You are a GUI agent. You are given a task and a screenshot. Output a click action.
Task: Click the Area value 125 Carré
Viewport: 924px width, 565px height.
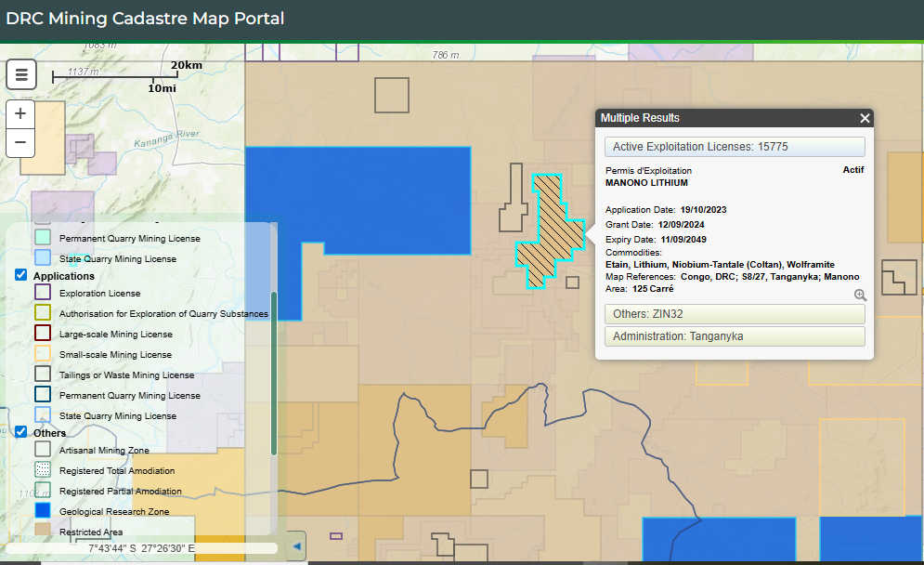tap(653, 289)
